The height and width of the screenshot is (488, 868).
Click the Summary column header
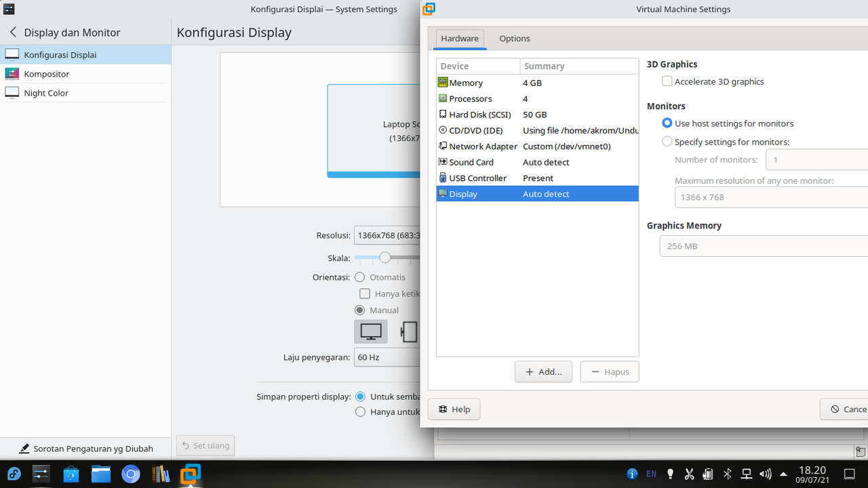click(579, 66)
